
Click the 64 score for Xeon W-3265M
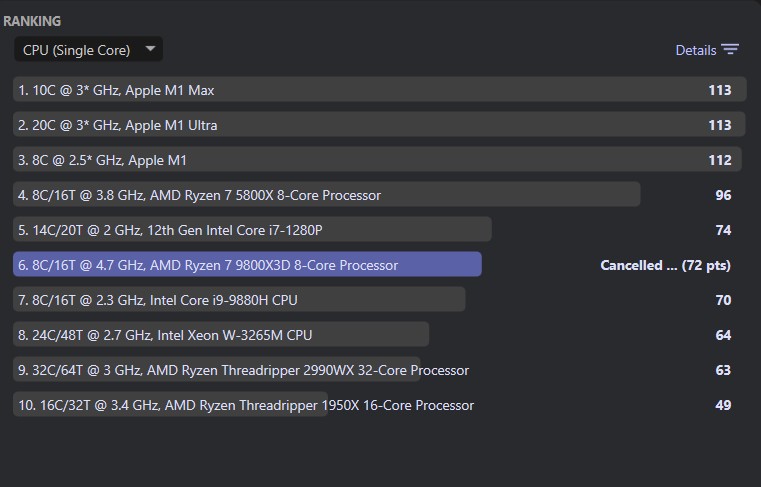point(723,335)
